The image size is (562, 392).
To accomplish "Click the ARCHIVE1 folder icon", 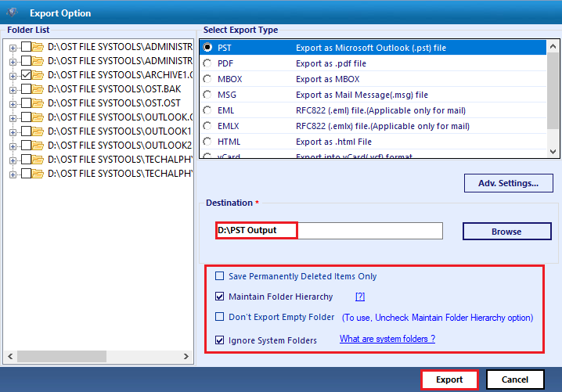I will point(38,75).
